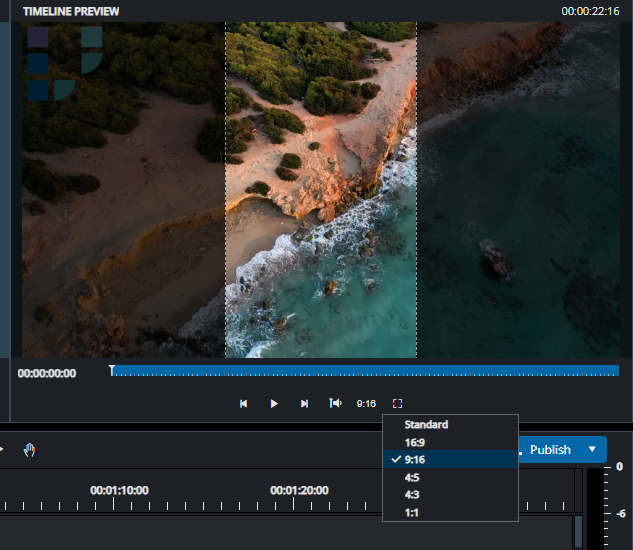
Task: Choose Standard aspect ratio option
Action: click(426, 424)
